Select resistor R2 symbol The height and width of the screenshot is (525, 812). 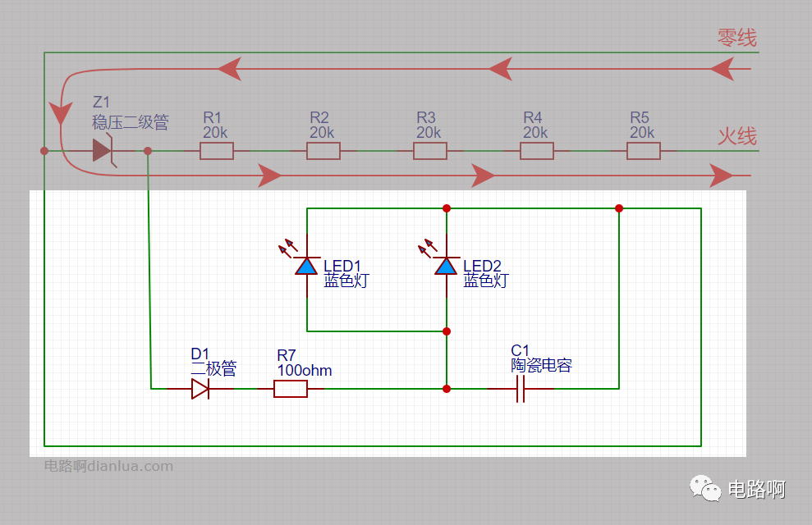(x=323, y=151)
